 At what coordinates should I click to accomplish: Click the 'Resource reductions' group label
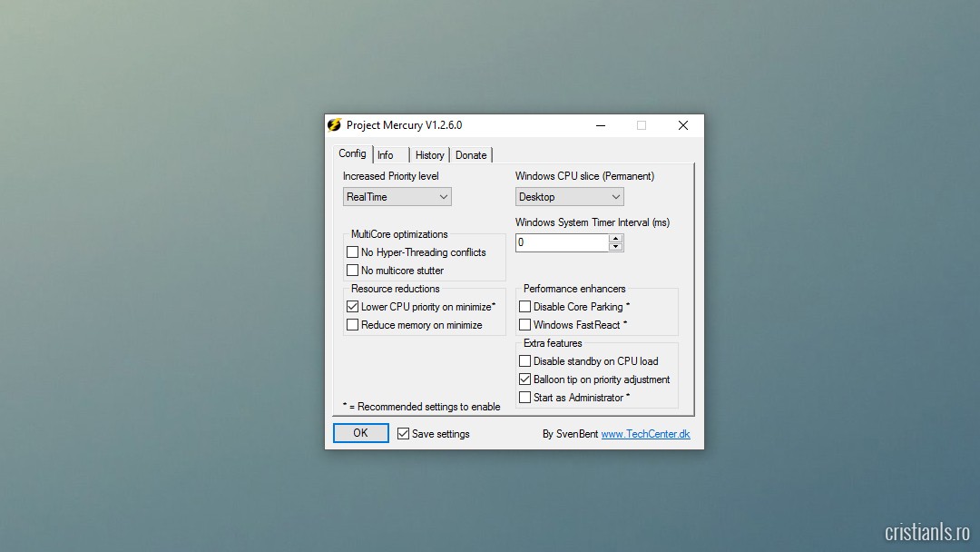pos(395,288)
